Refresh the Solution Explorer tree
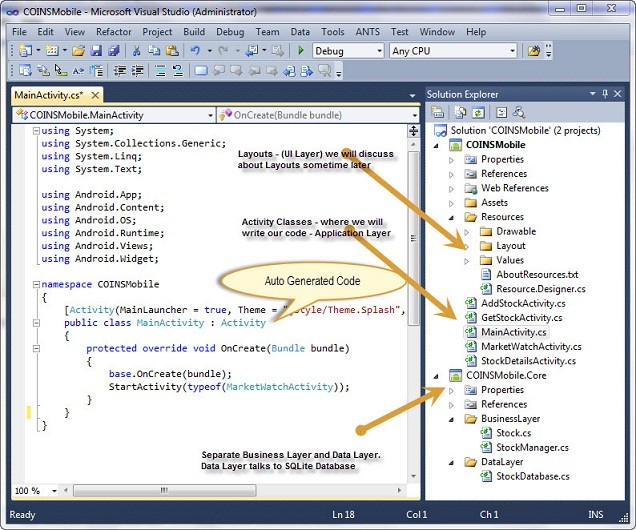This screenshot has height=530, width=636. (x=479, y=112)
